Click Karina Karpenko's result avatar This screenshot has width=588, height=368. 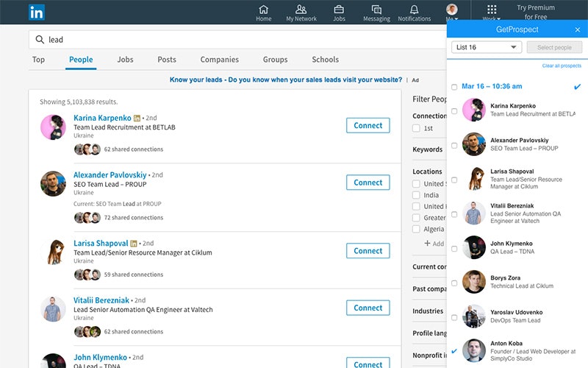point(53,127)
